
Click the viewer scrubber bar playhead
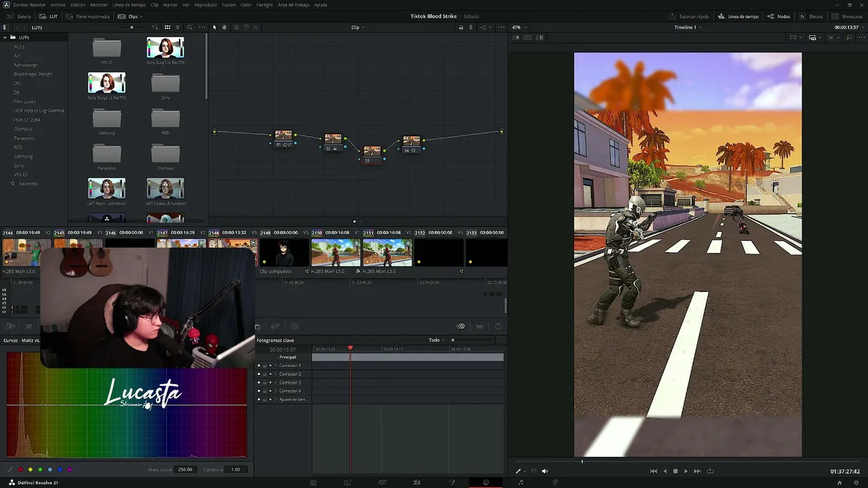[582, 462]
